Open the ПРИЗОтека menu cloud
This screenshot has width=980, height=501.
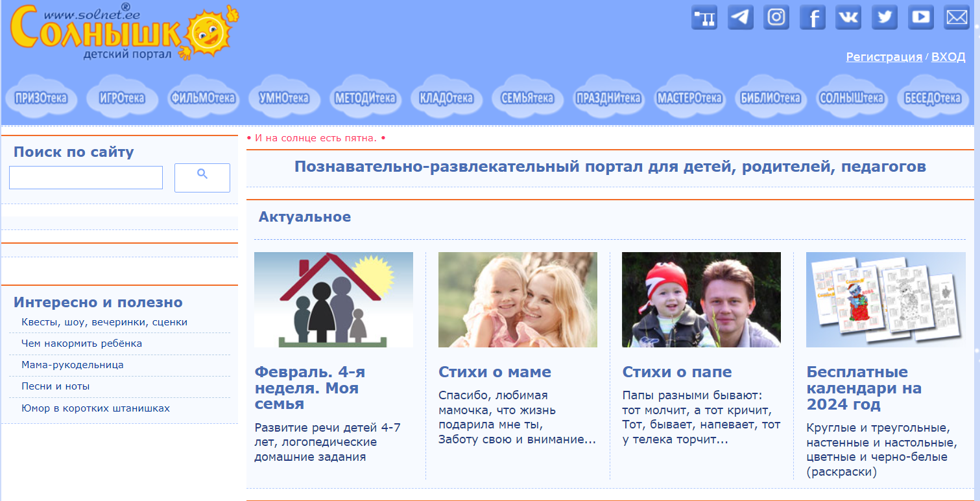pos(41,99)
